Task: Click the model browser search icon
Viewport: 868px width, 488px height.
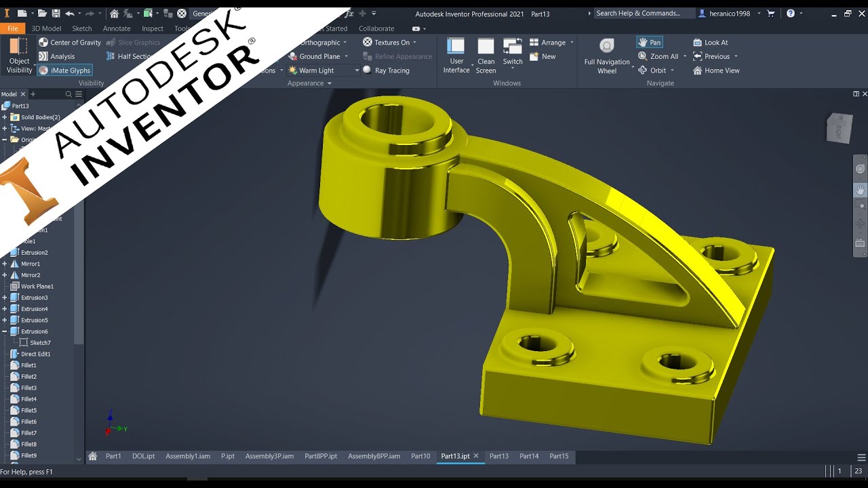Action: 68,94
